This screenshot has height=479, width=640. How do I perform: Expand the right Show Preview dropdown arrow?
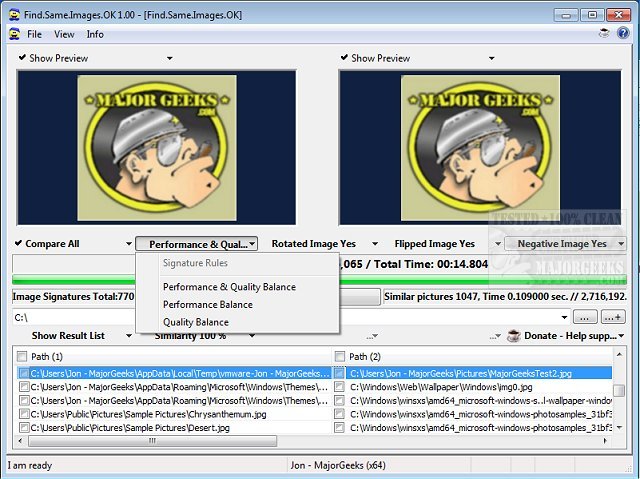click(491, 58)
